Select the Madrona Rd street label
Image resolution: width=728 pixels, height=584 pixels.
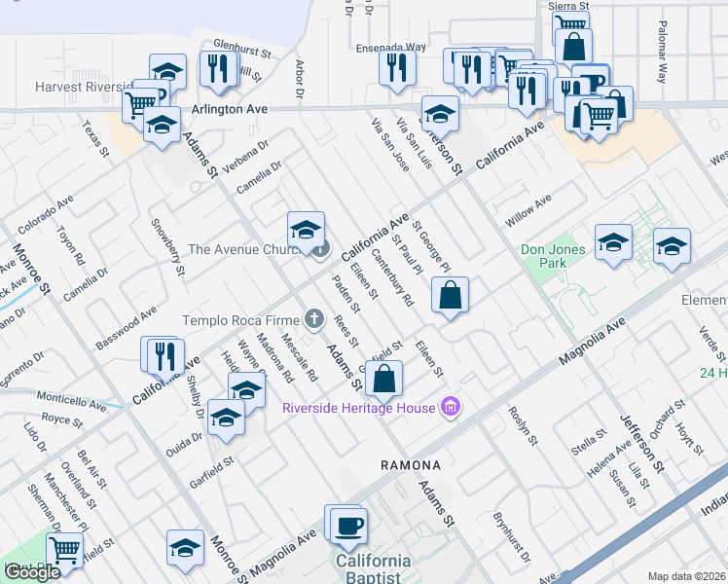click(x=275, y=358)
